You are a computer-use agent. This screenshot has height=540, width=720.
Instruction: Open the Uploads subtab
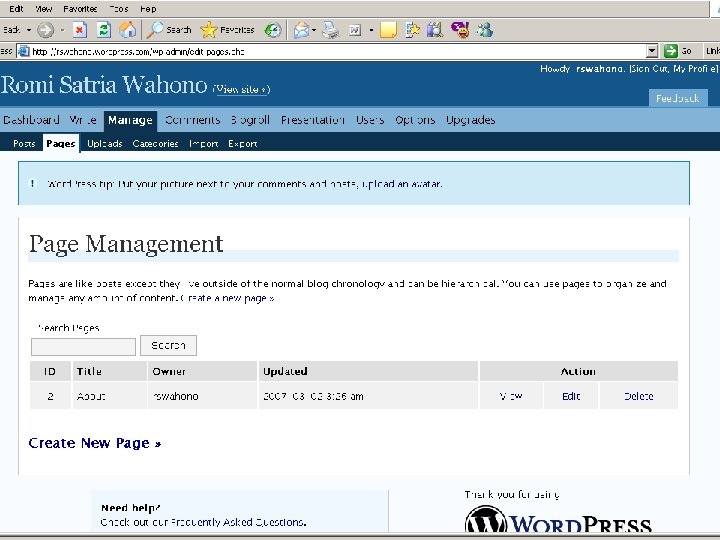pos(105,144)
